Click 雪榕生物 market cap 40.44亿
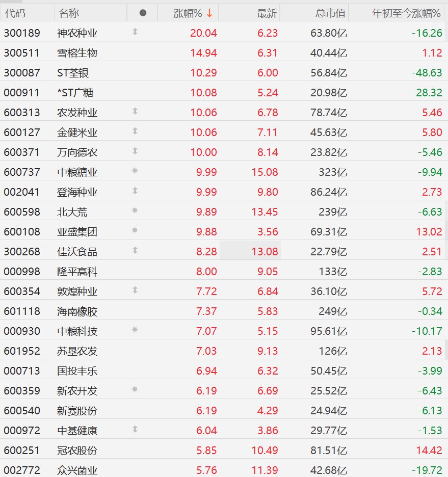 tap(329, 53)
